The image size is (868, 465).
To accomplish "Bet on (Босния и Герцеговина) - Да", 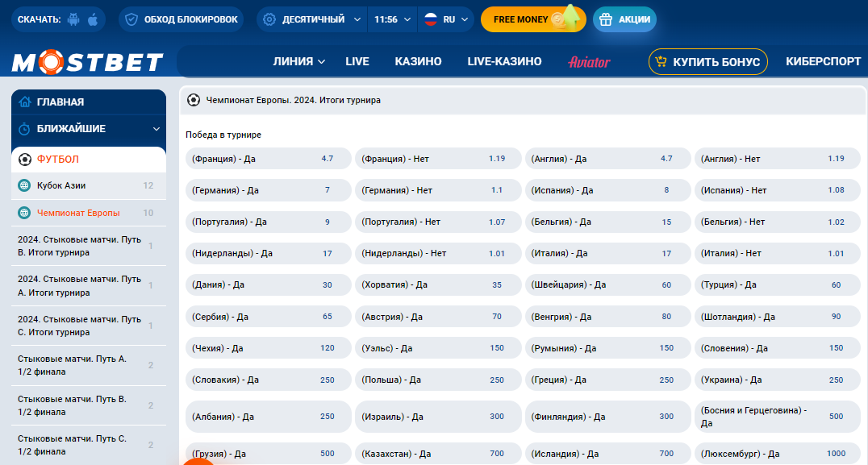I will click(777, 417).
